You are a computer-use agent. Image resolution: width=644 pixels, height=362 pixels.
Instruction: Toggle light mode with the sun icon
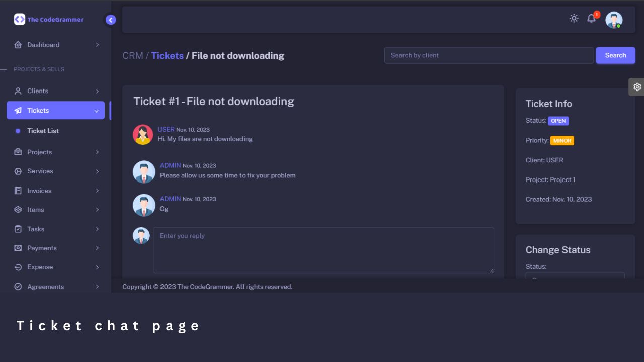[574, 18]
